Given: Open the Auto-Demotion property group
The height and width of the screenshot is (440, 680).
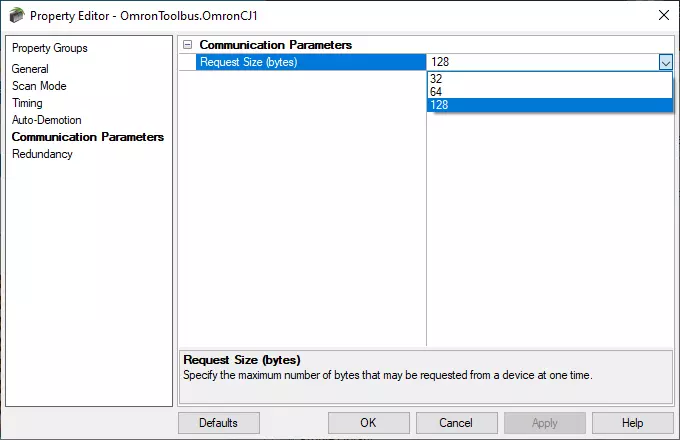Looking at the screenshot, I should coord(46,120).
